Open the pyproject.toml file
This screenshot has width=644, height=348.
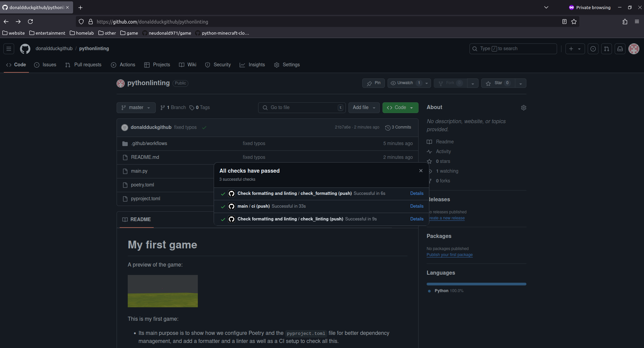(x=146, y=199)
